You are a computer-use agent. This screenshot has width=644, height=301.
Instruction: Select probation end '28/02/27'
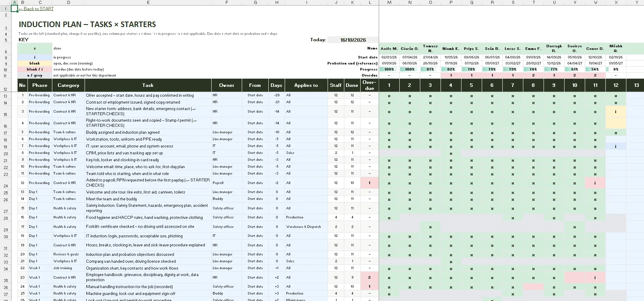tap(533, 63)
